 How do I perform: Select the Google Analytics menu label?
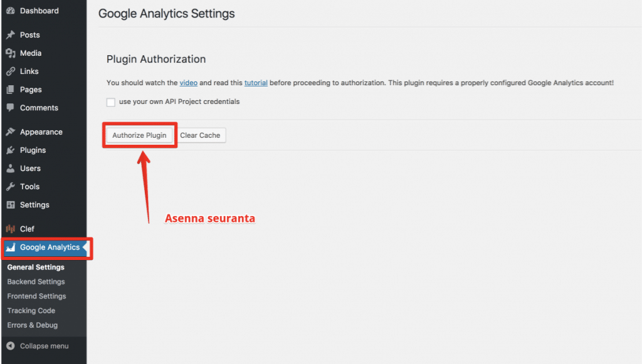pos(50,247)
